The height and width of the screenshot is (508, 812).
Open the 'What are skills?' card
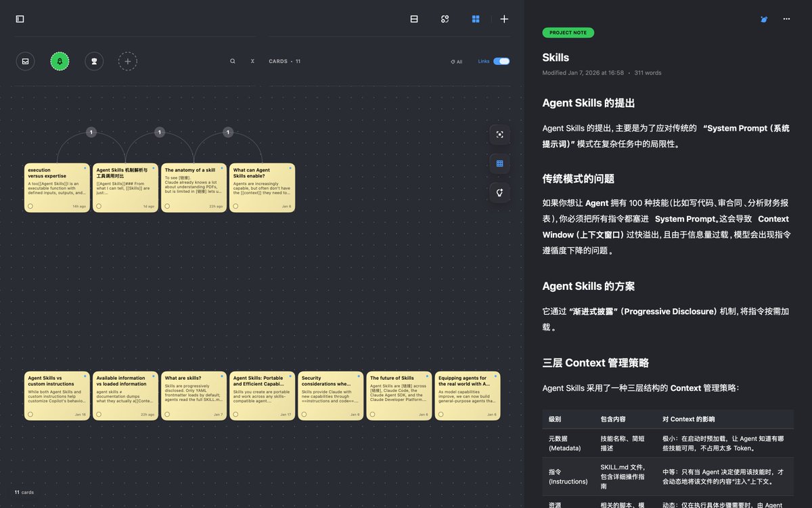coord(194,396)
